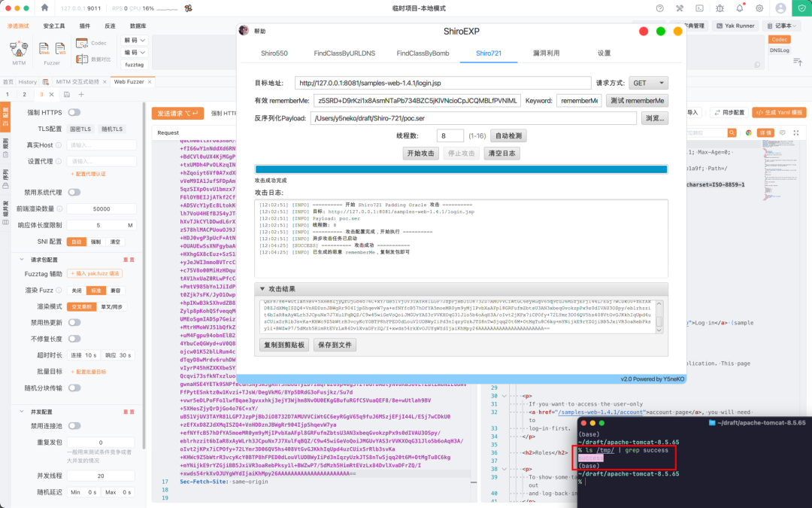Open the MITM hijack tool icon
The image size is (812, 508).
tap(19, 49)
